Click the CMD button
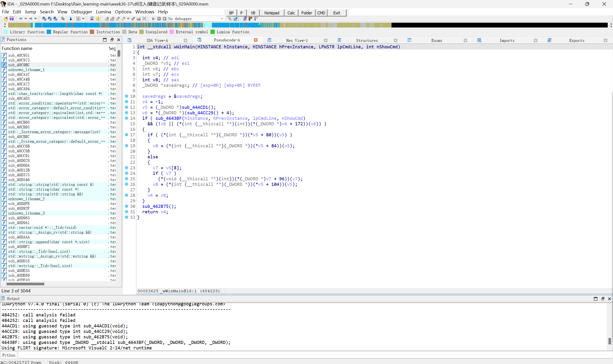613x364 pixels. point(321,13)
